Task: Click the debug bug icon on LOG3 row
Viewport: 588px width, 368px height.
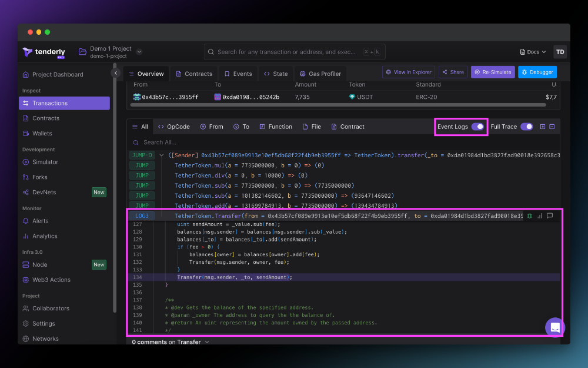Action: [531, 216]
